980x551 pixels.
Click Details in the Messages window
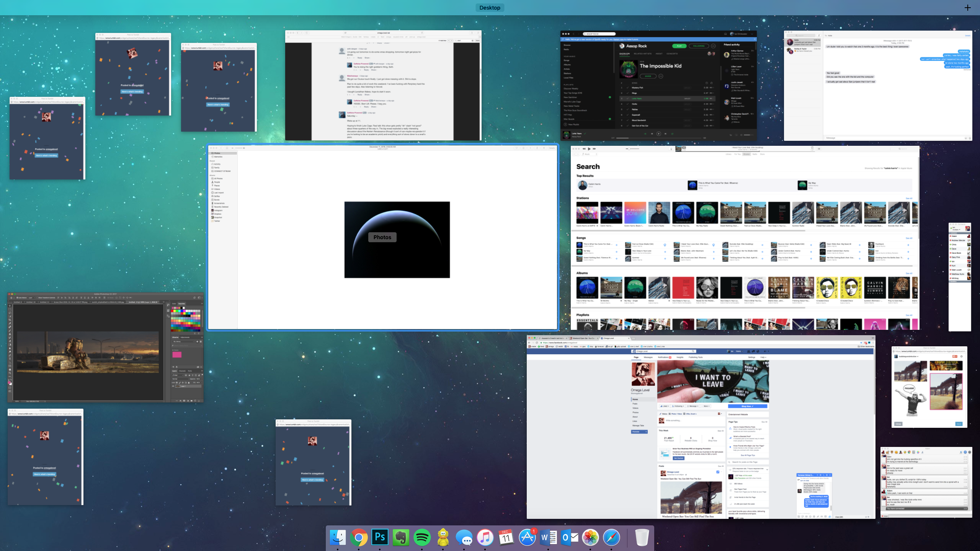tap(968, 36)
